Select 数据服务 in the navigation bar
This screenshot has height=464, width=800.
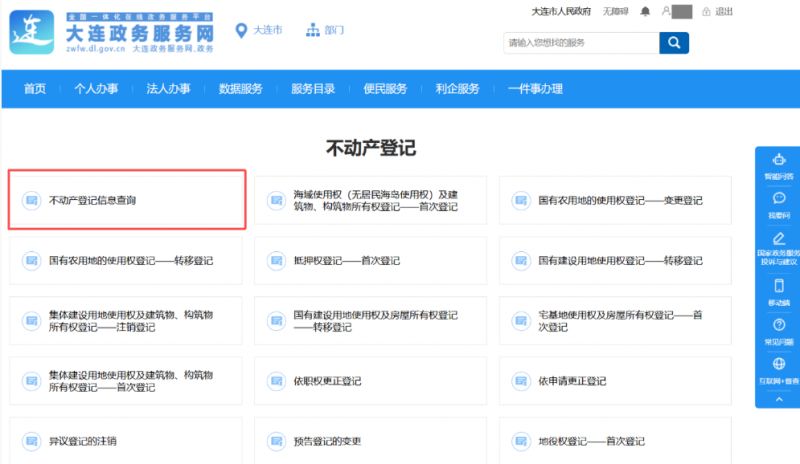(240, 89)
